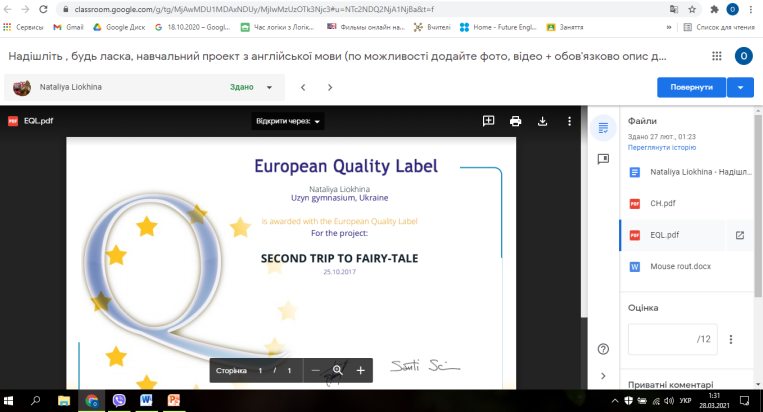This screenshot has width=763, height=412.
Task: Open the Viber app from the taskbar
Action: coord(119,400)
